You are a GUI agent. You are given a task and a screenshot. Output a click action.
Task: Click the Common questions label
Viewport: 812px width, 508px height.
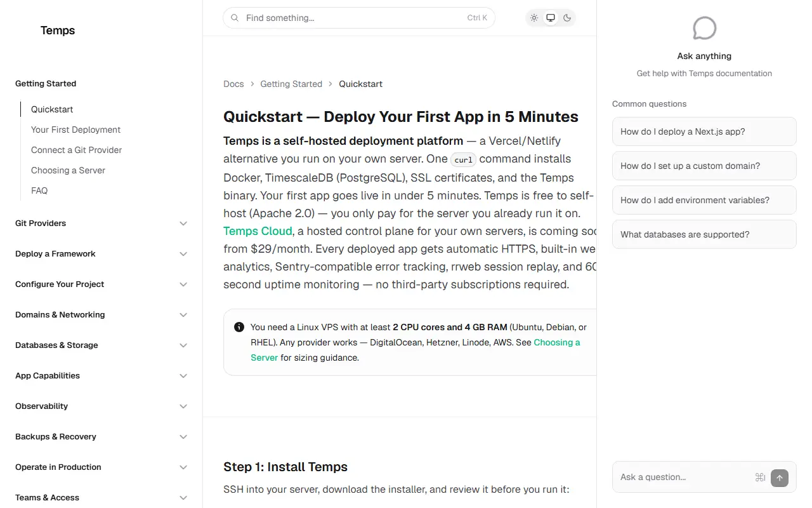coord(649,104)
